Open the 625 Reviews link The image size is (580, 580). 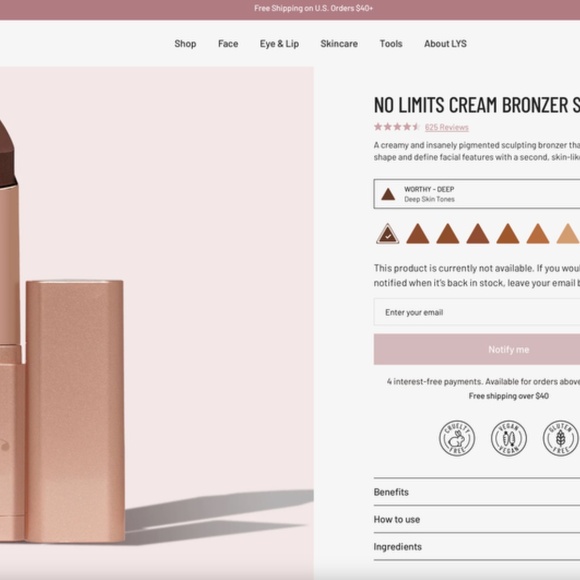coord(446,127)
